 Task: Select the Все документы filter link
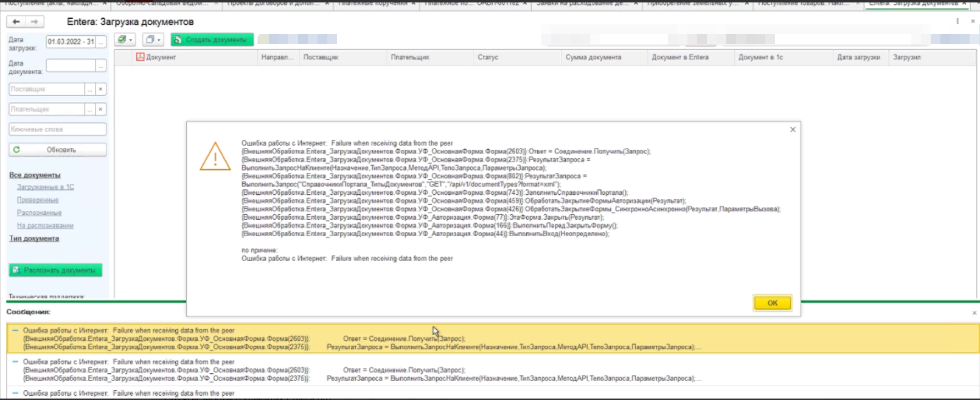click(35, 175)
